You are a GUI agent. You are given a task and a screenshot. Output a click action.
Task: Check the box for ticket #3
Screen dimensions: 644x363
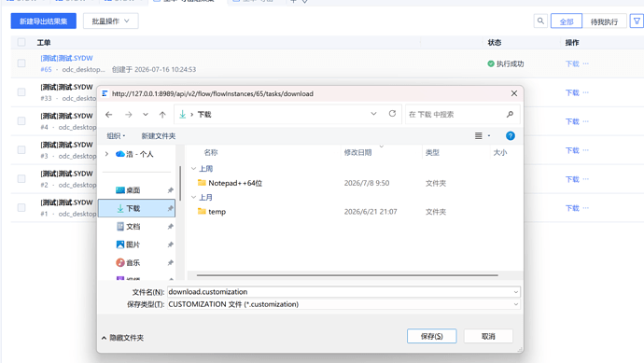[21, 150]
